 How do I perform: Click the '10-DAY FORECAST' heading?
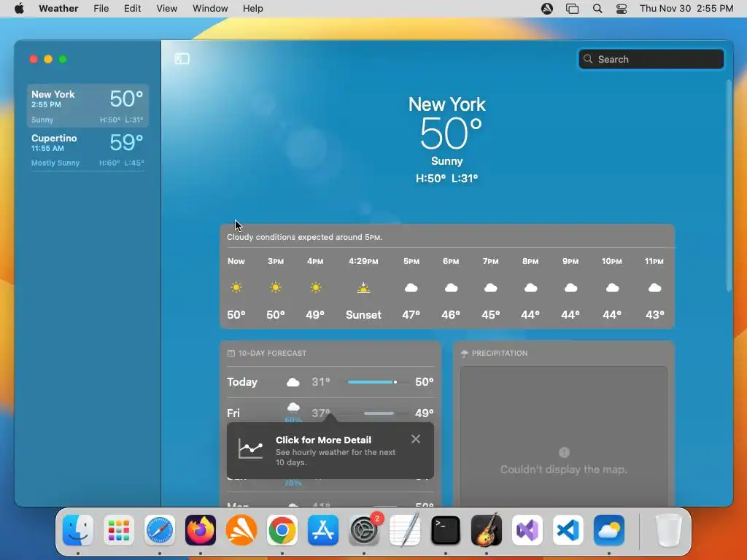[272, 354]
